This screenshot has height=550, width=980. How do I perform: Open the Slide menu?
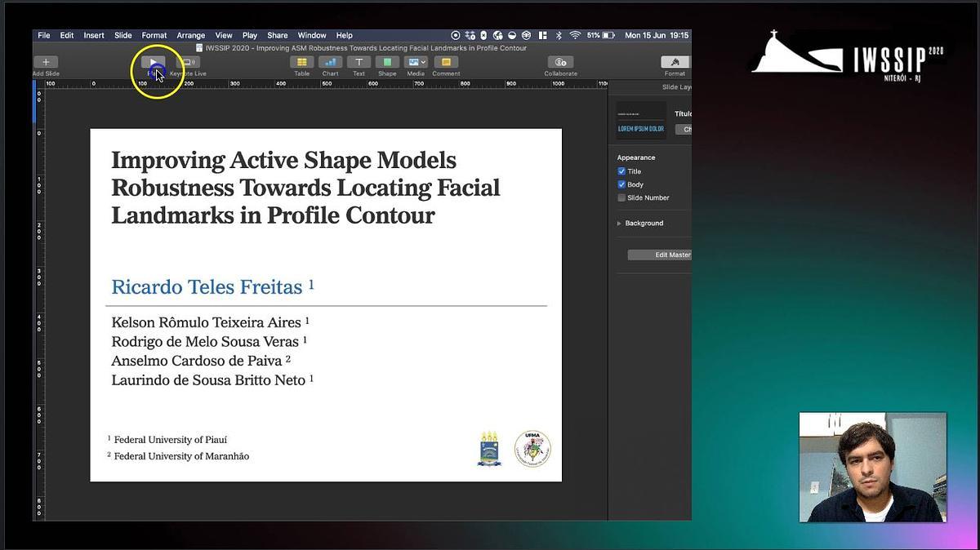pyautogui.click(x=123, y=35)
